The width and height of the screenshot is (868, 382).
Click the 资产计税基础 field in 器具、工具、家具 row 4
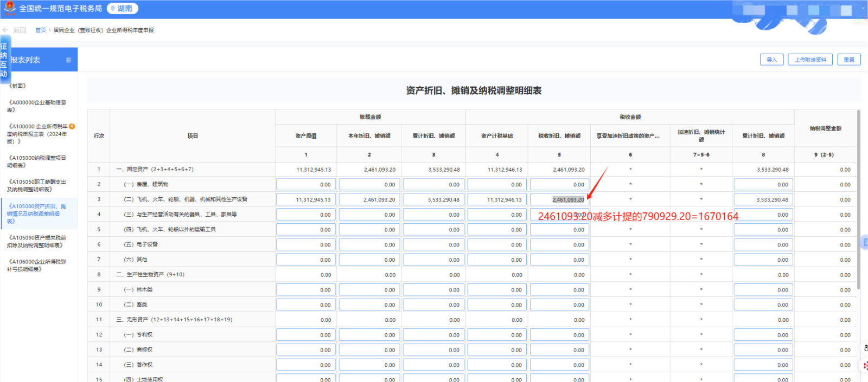(497, 215)
